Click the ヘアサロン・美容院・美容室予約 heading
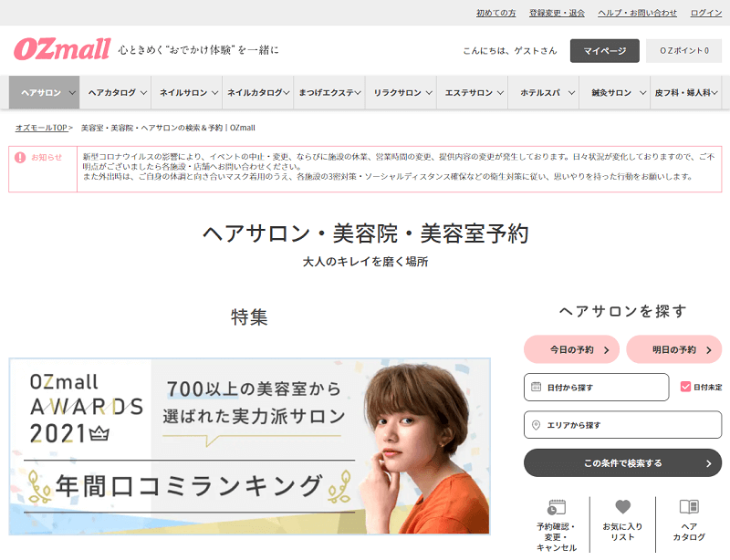Viewport: 730px width, 560px height. (366, 233)
